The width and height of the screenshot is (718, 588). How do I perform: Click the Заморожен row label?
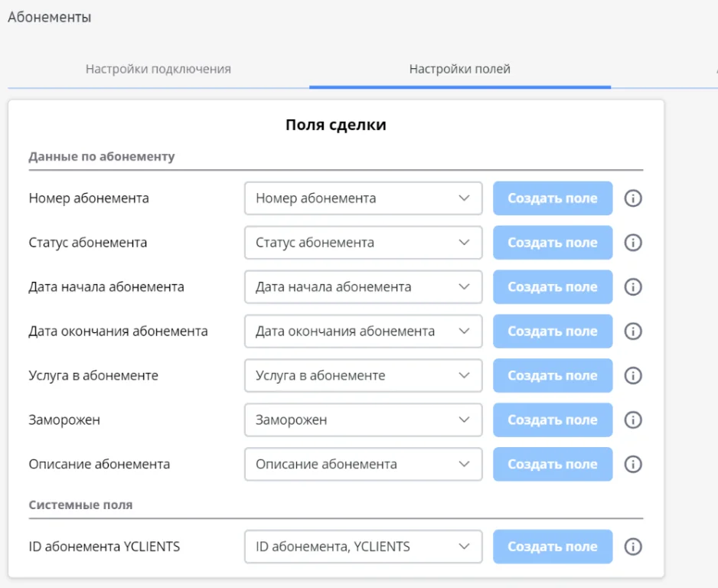[x=64, y=420]
